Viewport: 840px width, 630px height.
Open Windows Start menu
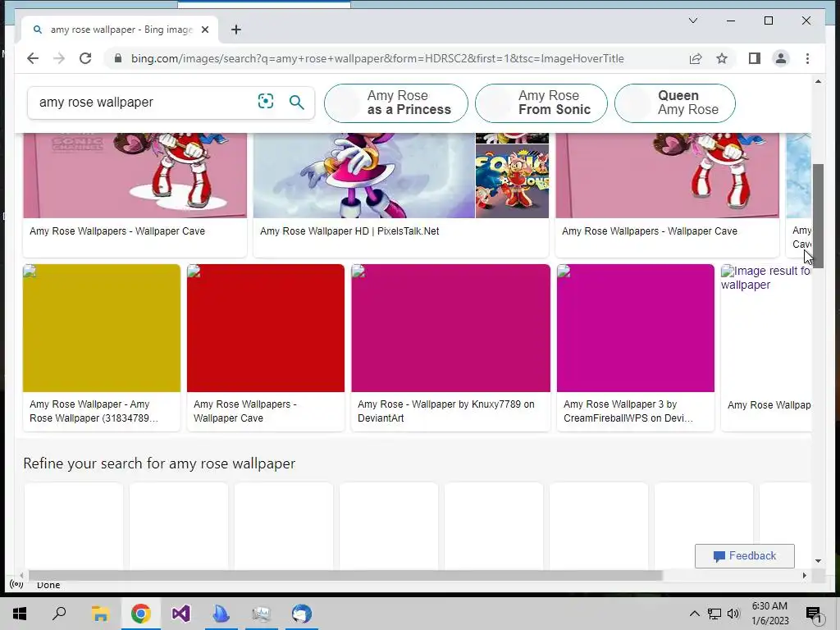(x=20, y=614)
